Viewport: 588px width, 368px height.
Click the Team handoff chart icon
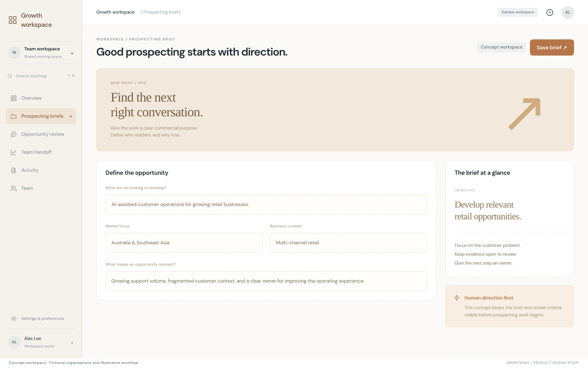pyautogui.click(x=14, y=152)
